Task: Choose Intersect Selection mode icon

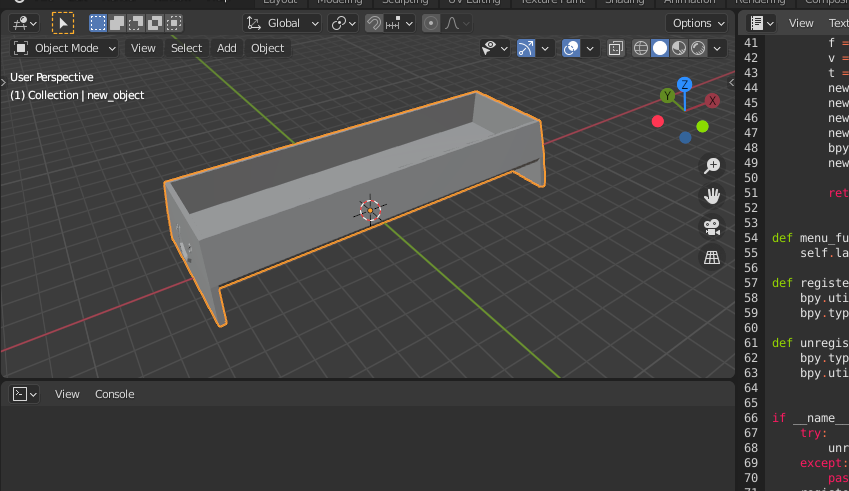Action: pos(174,23)
